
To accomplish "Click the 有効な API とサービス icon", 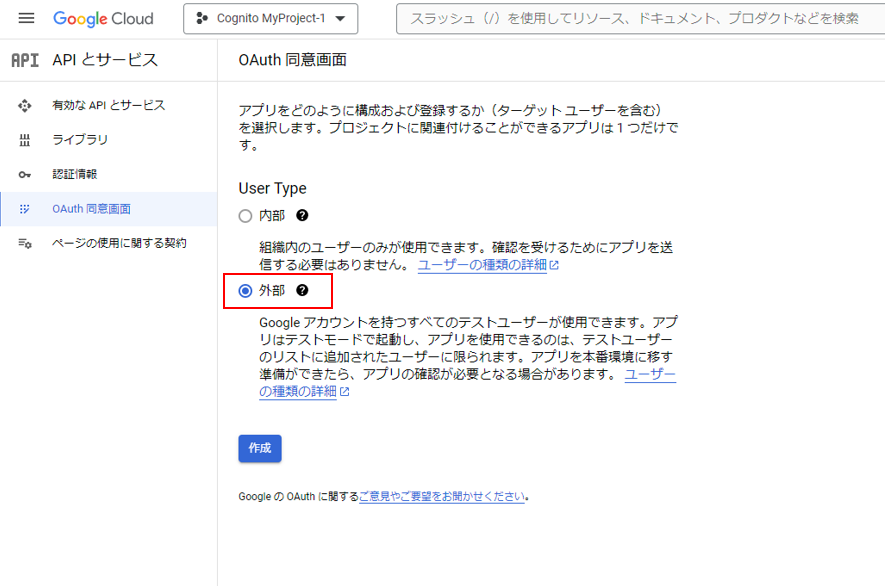I will (x=24, y=106).
